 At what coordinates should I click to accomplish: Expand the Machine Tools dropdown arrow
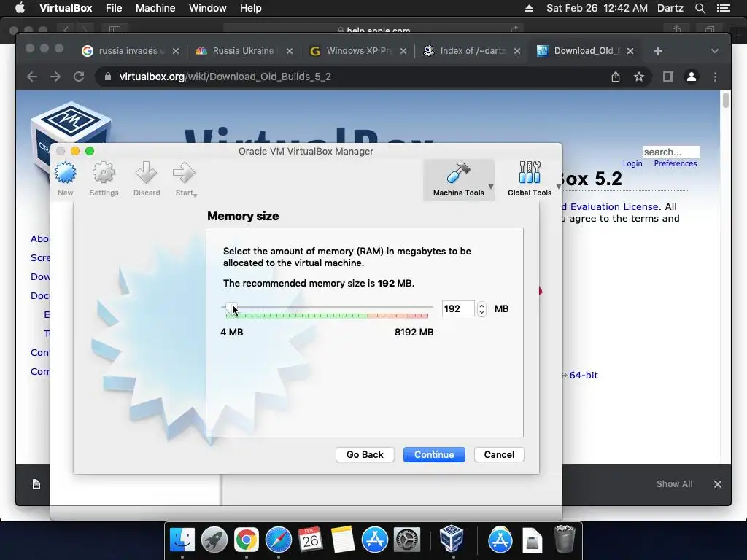point(491,186)
